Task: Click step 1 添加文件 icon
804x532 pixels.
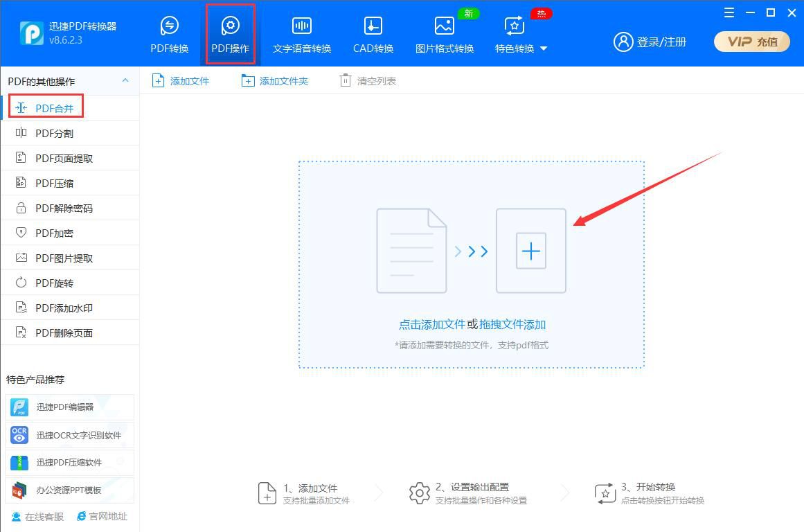Action: pos(267,493)
